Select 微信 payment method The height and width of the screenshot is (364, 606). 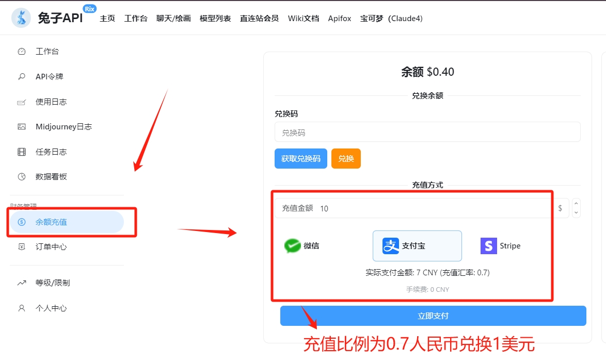302,246
